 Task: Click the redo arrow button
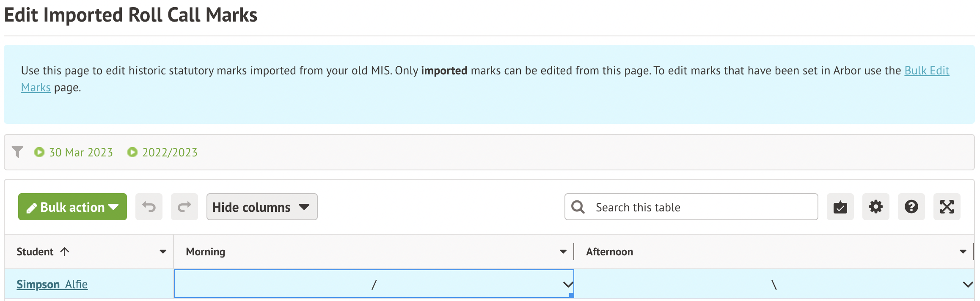point(184,207)
